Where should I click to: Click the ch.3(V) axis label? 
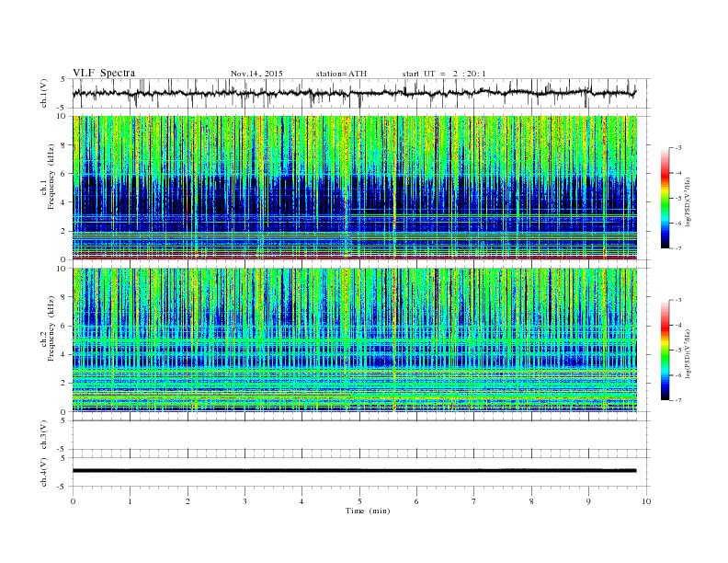coord(43,435)
